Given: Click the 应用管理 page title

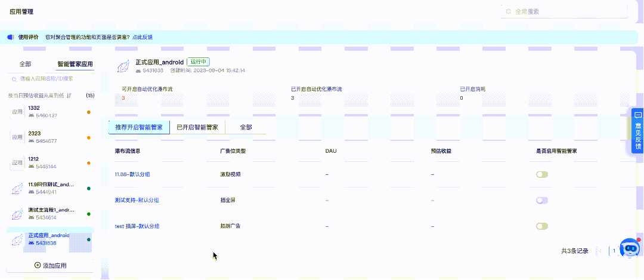Looking at the screenshot, I should click(21, 11).
